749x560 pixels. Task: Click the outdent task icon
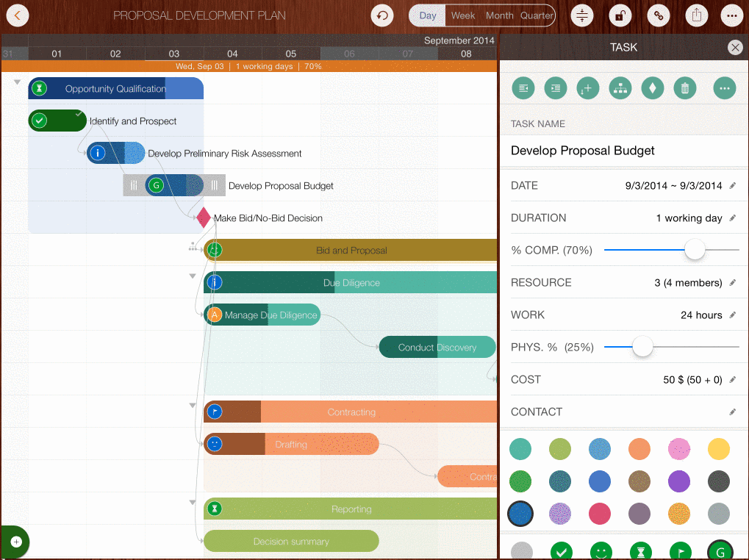[x=523, y=88]
